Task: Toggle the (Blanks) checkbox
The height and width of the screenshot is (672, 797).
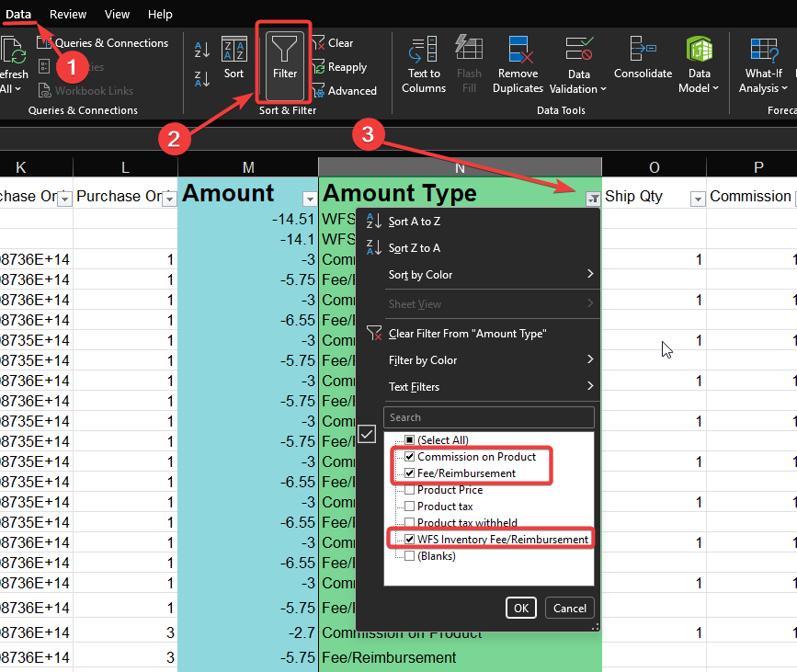Action: coord(409,556)
